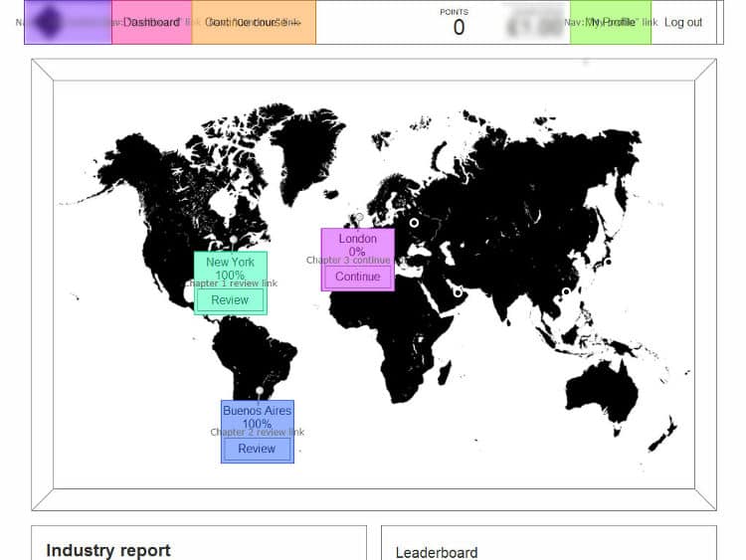This screenshot has height=560, width=746.
Task: Click the blurred badge beside the points counter
Action: (x=535, y=22)
